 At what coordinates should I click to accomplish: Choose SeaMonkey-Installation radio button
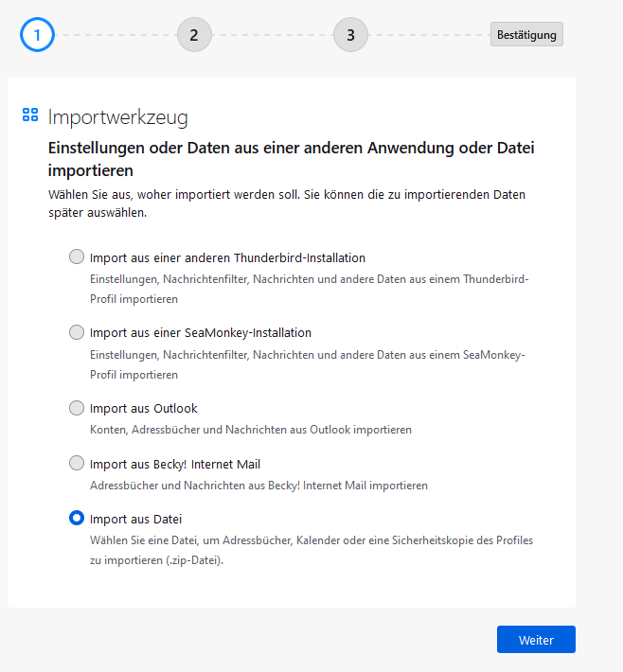[x=77, y=332]
